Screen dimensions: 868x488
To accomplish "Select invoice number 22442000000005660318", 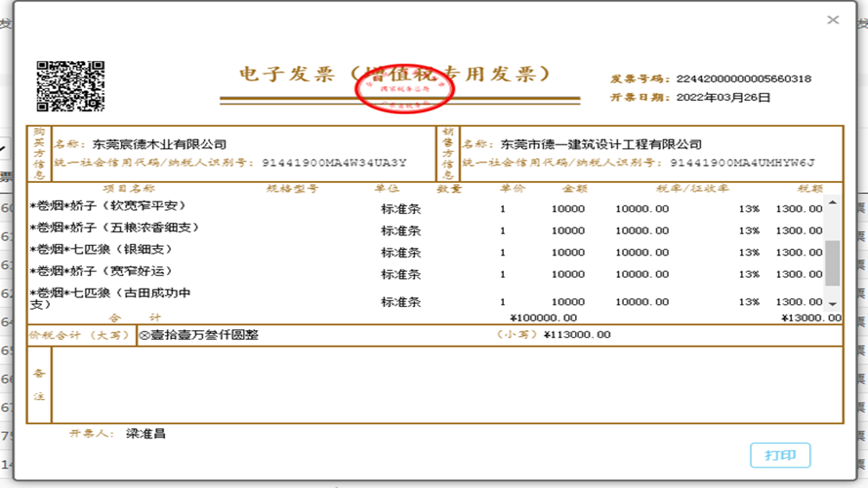I will (744, 79).
